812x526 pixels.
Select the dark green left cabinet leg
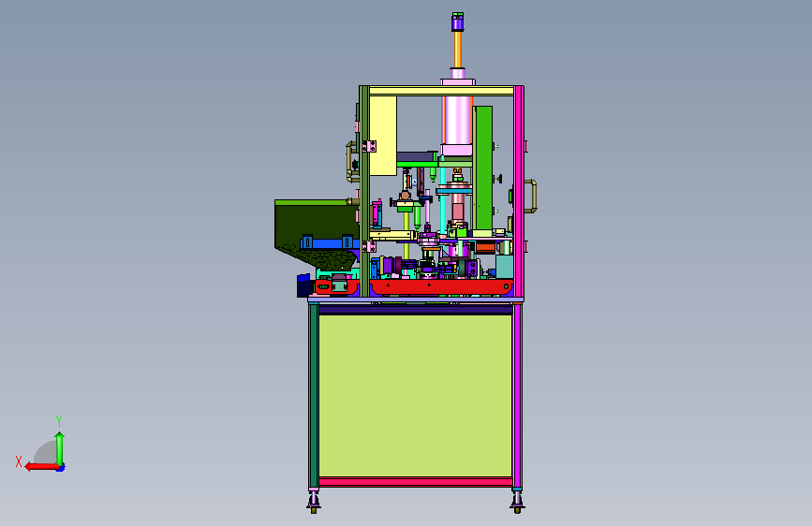coord(314,396)
